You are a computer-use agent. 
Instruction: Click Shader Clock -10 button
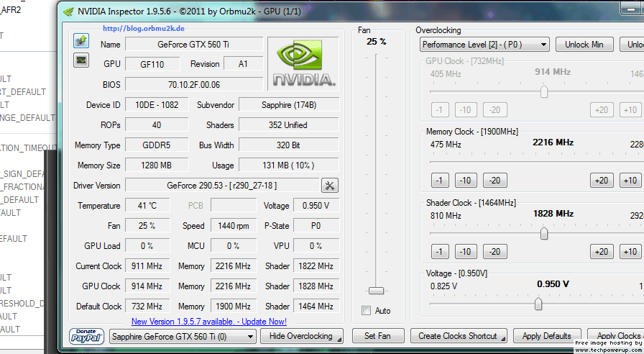466,252
